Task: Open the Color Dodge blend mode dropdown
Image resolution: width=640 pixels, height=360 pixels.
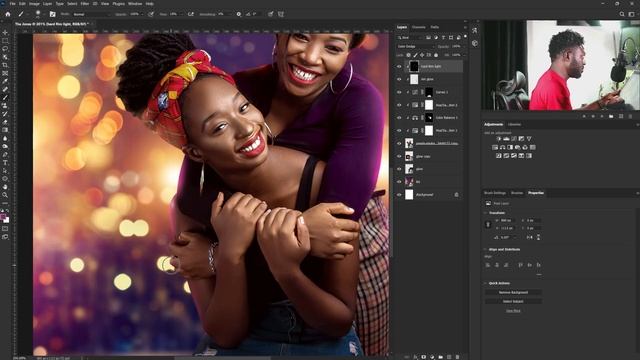Action: coord(415,47)
